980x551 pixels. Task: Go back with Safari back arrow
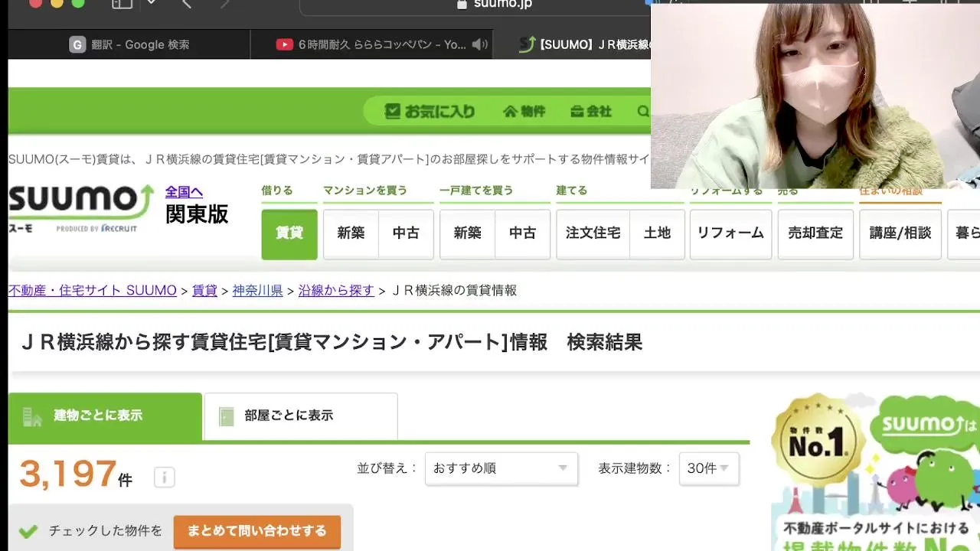(x=186, y=4)
